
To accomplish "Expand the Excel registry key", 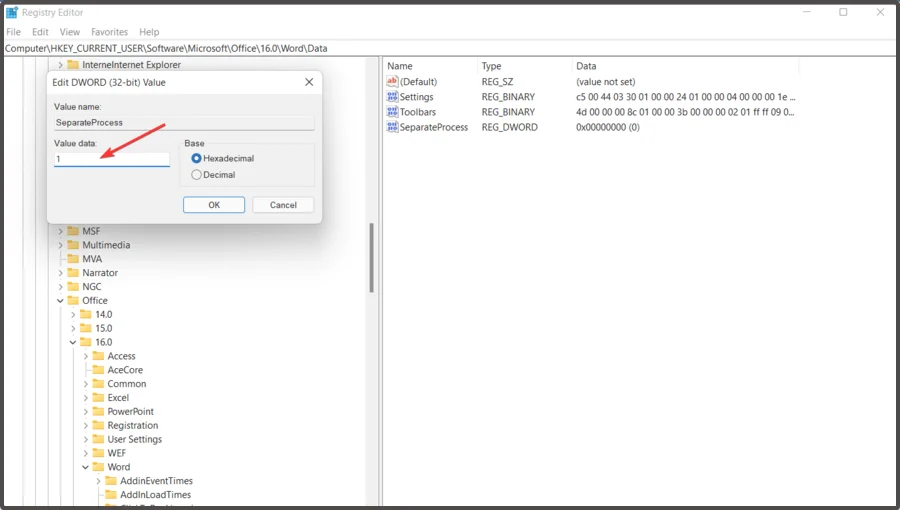I will coord(86,398).
